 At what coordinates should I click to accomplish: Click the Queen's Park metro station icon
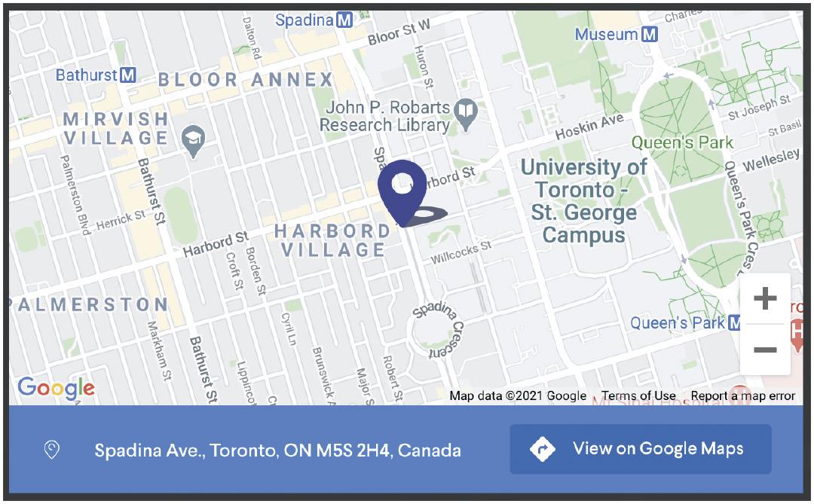pyautogui.click(x=734, y=323)
